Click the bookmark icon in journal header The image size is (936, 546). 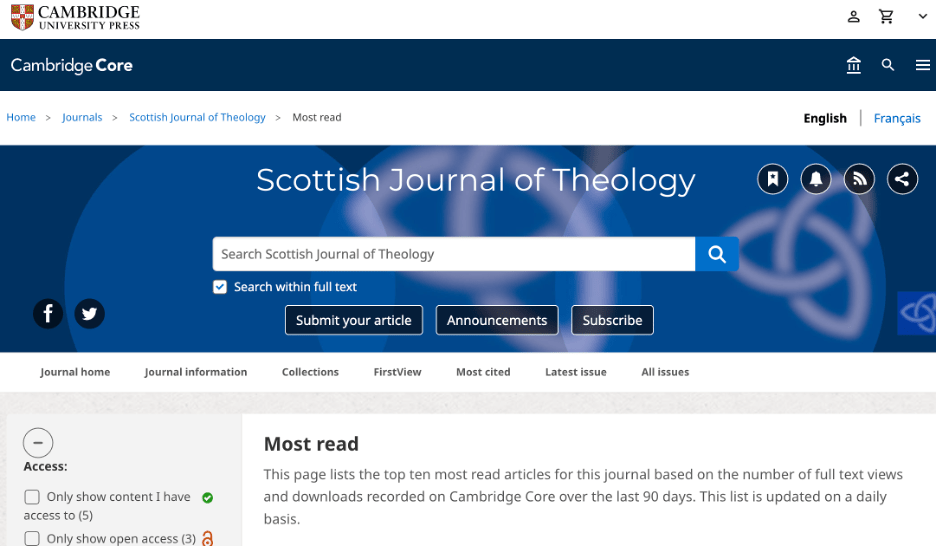coord(772,179)
